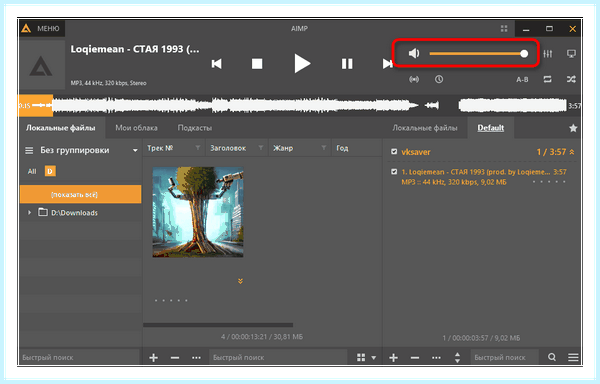Click the library horizontal scrollbar
Viewport: 600px width, 384px height.
click(218, 325)
